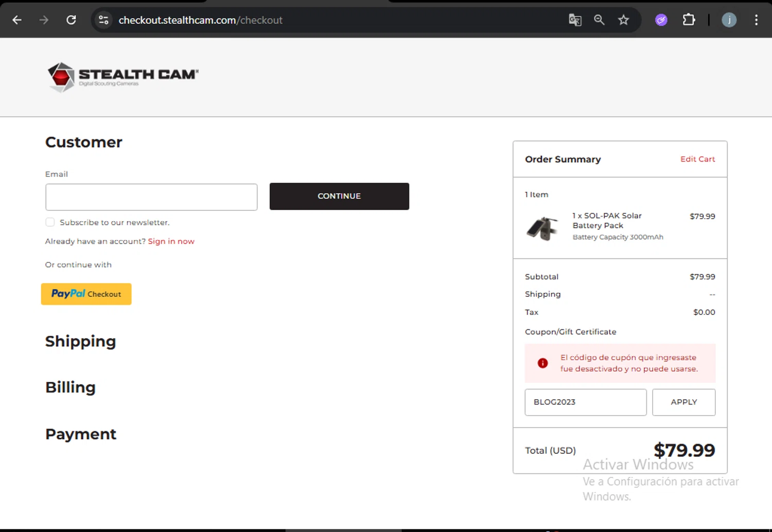Click the Customer section heading
Image resolution: width=772 pixels, height=532 pixels.
[x=84, y=142]
